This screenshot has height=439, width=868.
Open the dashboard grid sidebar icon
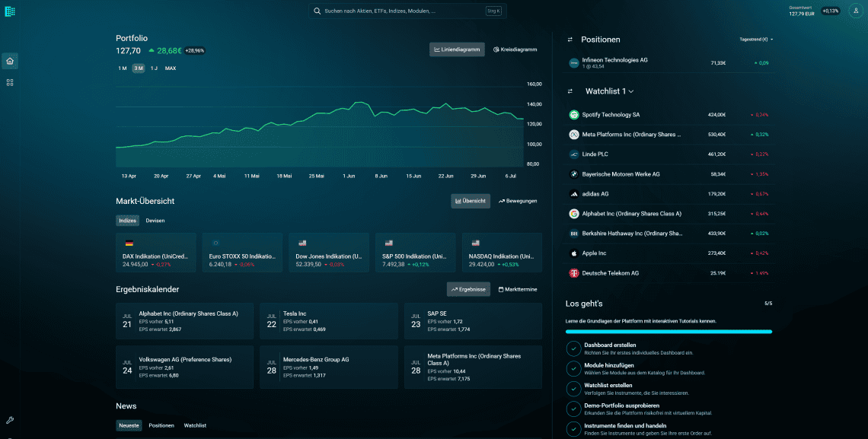coord(9,82)
